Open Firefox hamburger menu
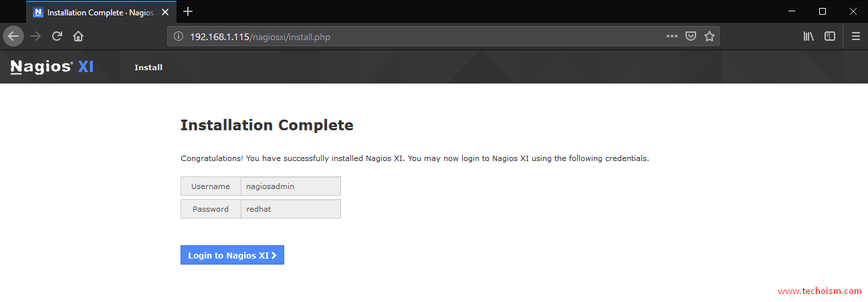This screenshot has height=302, width=868. coord(856,36)
